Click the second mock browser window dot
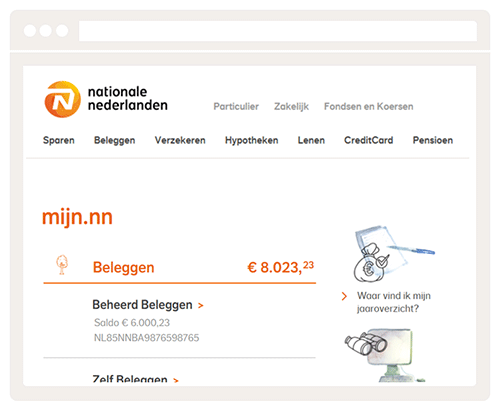The width and height of the screenshot is (500, 410). coord(46,31)
